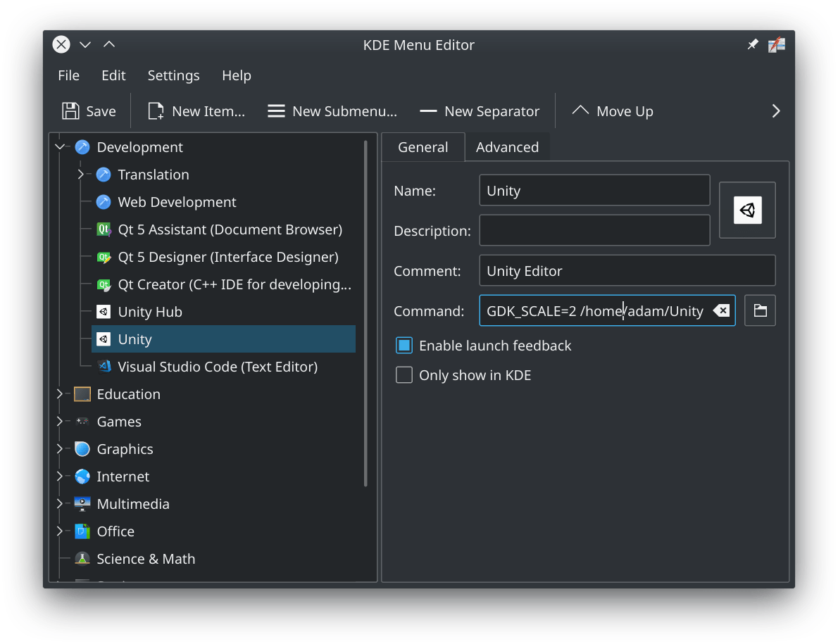The width and height of the screenshot is (838, 644).
Task: Click the Internet globe icon
Action: tap(82, 476)
